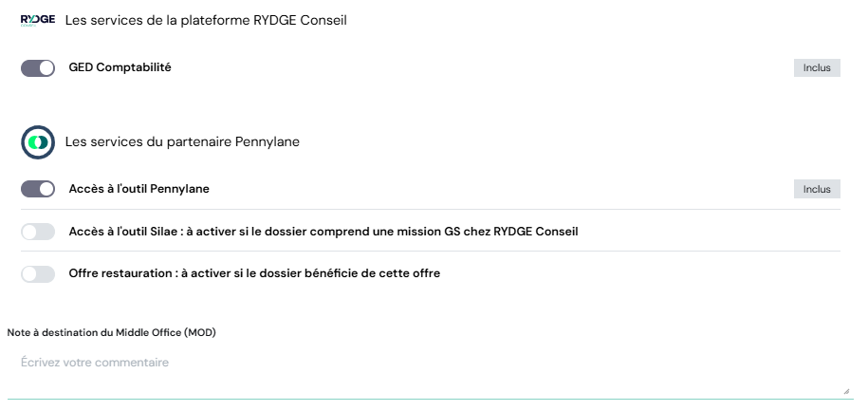Click the Silae mission GS description text
Screen dimensions: 868x411
323,232
